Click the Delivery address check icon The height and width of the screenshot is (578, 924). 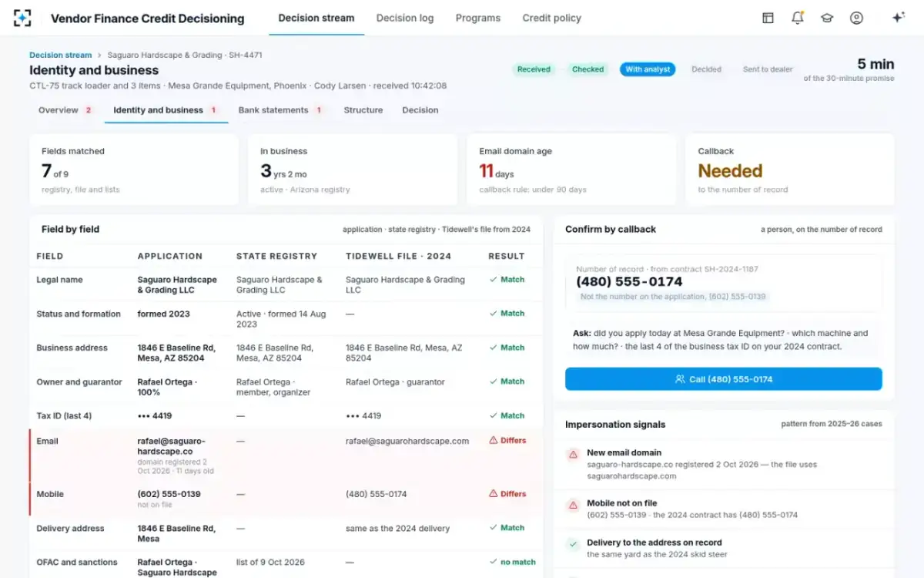(573, 544)
